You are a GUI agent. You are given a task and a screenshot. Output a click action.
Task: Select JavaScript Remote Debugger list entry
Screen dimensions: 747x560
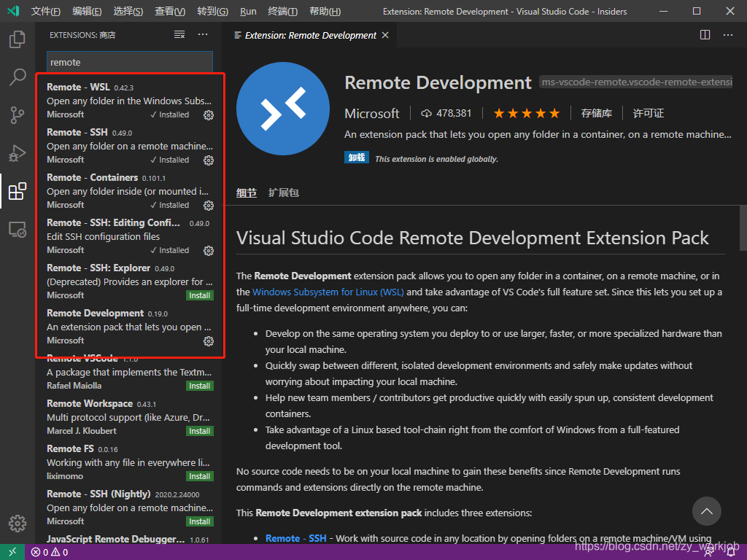click(x=130, y=539)
